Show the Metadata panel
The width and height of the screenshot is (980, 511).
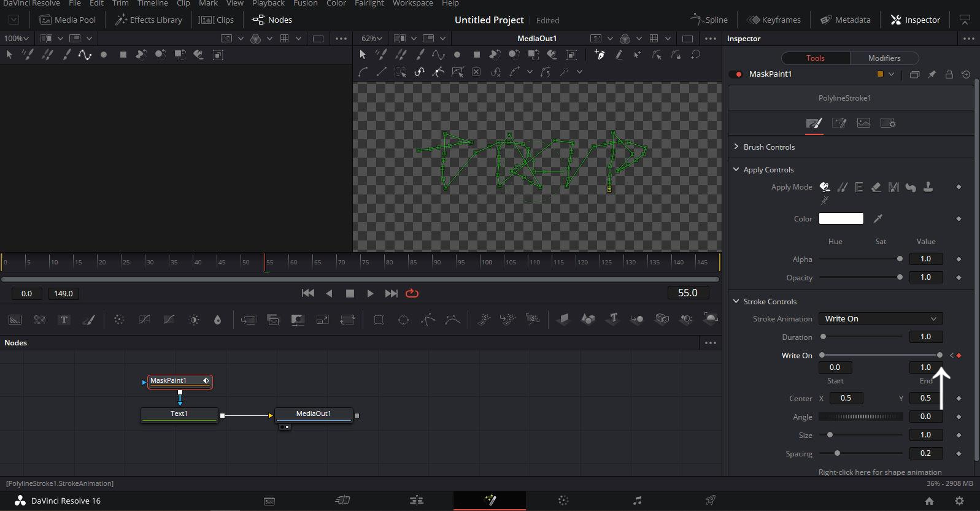point(846,20)
